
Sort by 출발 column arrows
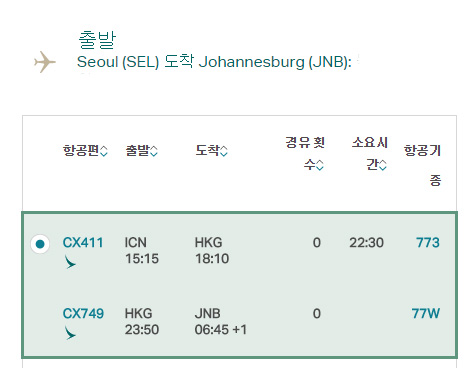point(154,151)
